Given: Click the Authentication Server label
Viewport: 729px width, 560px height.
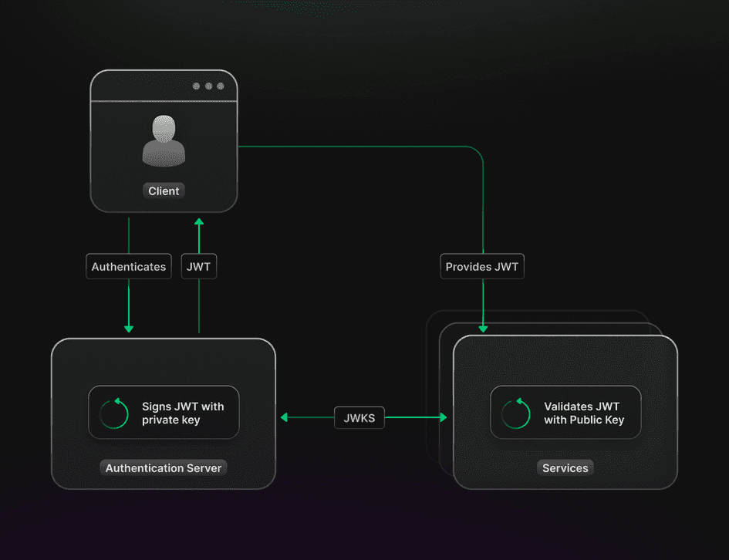Looking at the screenshot, I should coord(164,468).
